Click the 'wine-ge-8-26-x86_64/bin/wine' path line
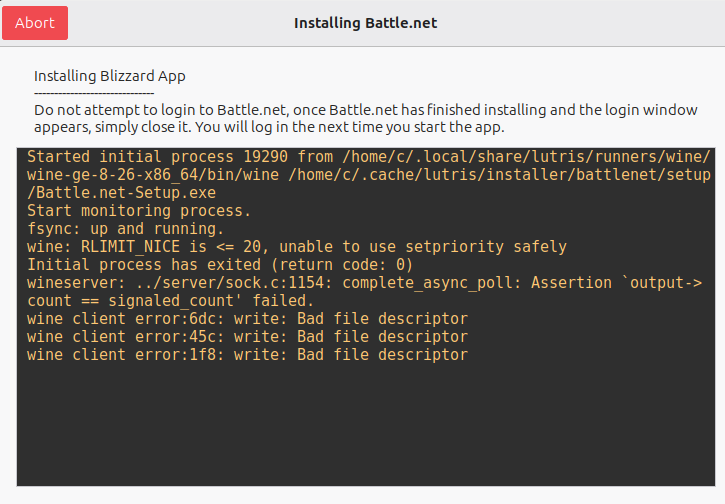The height and width of the screenshot is (504, 725). pos(368,175)
